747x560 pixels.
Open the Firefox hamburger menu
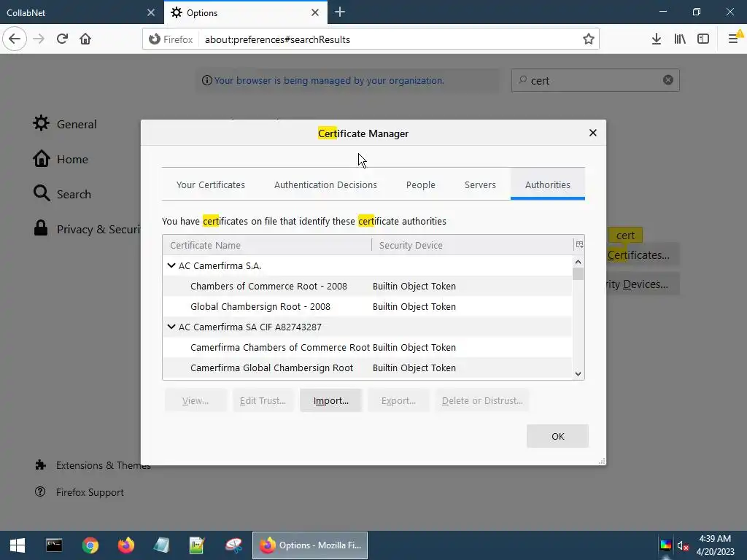[733, 39]
